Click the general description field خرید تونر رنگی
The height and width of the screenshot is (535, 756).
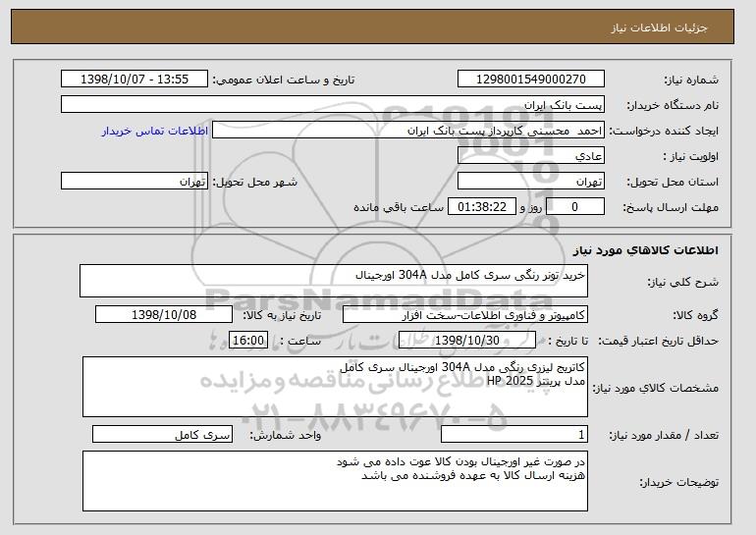click(334, 281)
